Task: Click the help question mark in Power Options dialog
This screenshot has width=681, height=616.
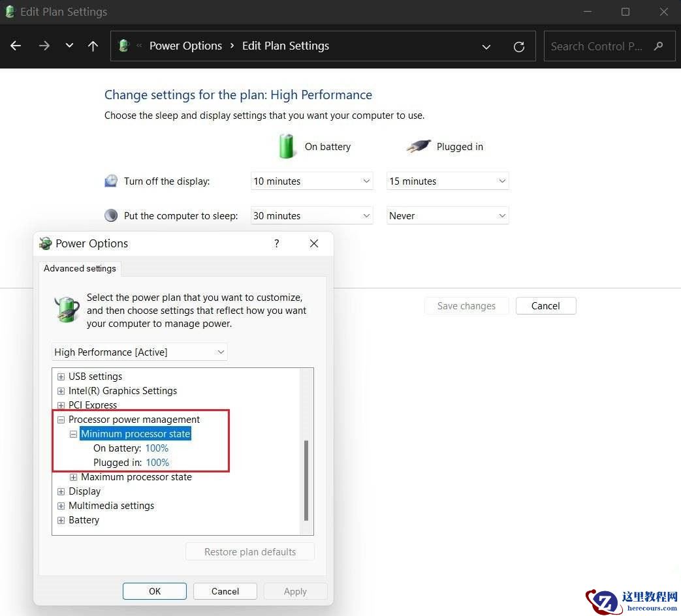Action: click(276, 243)
